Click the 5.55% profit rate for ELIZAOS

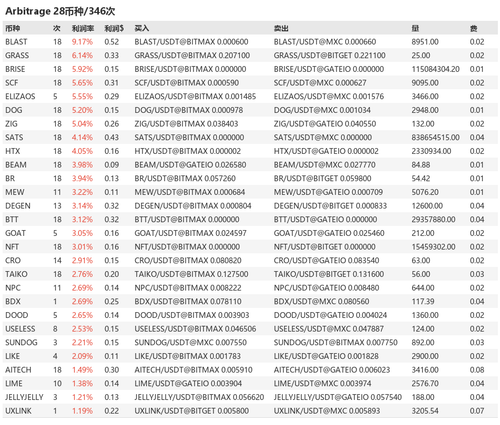(82, 97)
